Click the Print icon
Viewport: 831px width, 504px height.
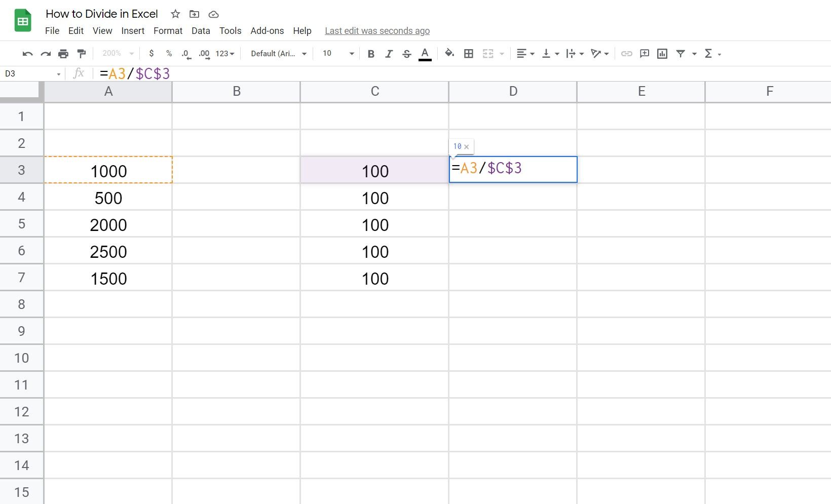pos(63,53)
